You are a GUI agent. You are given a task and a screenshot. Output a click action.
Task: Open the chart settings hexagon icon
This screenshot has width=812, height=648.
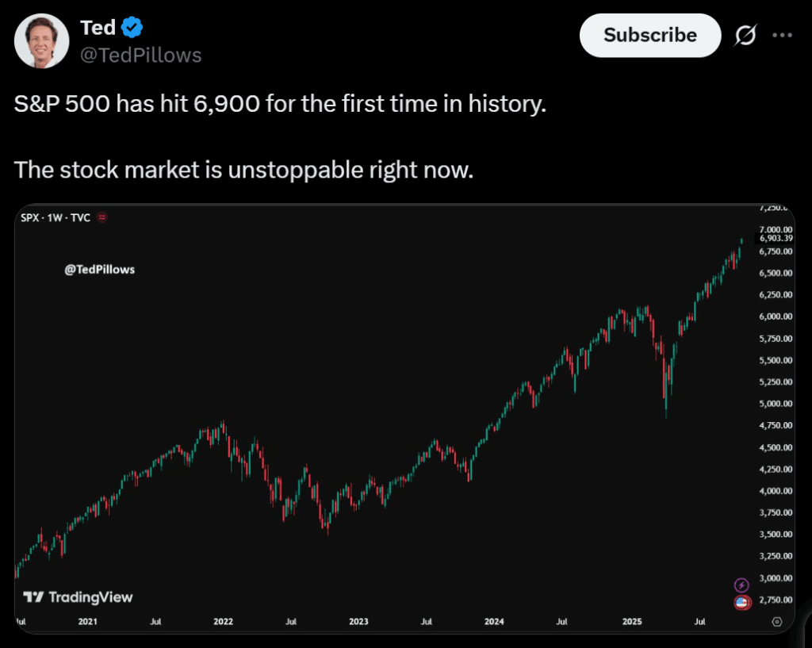click(x=776, y=622)
